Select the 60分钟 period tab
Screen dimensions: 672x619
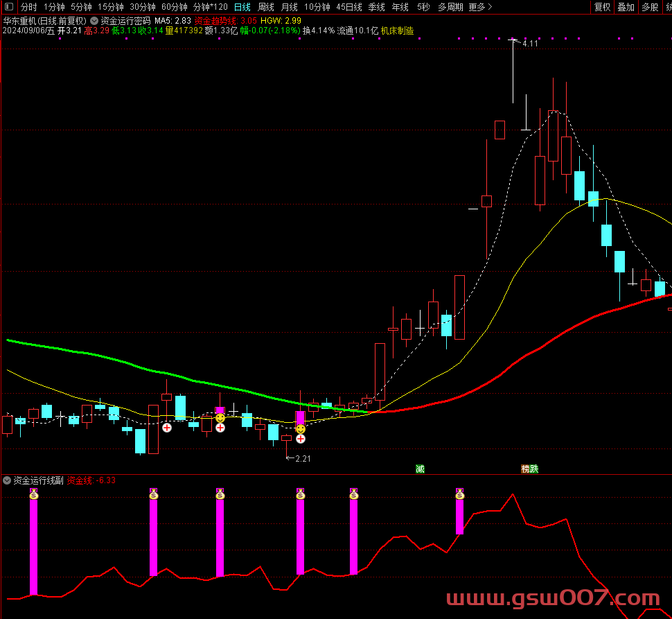(175, 7)
